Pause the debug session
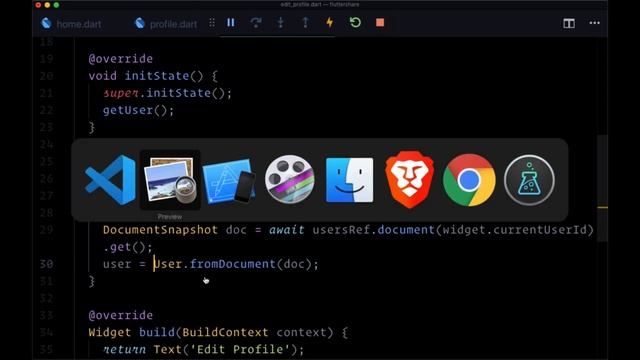This screenshot has height=360, width=640. click(x=231, y=23)
